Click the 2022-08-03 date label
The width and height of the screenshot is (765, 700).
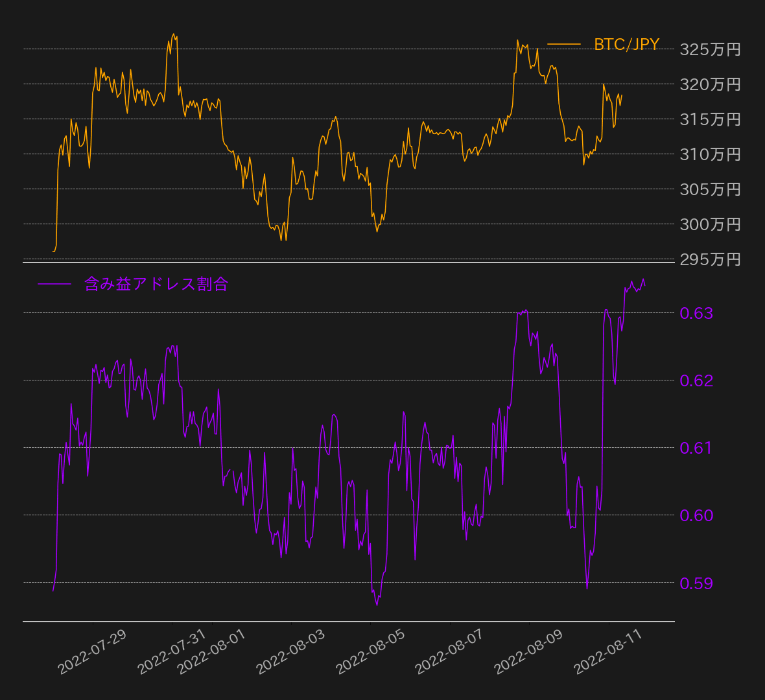point(290,652)
